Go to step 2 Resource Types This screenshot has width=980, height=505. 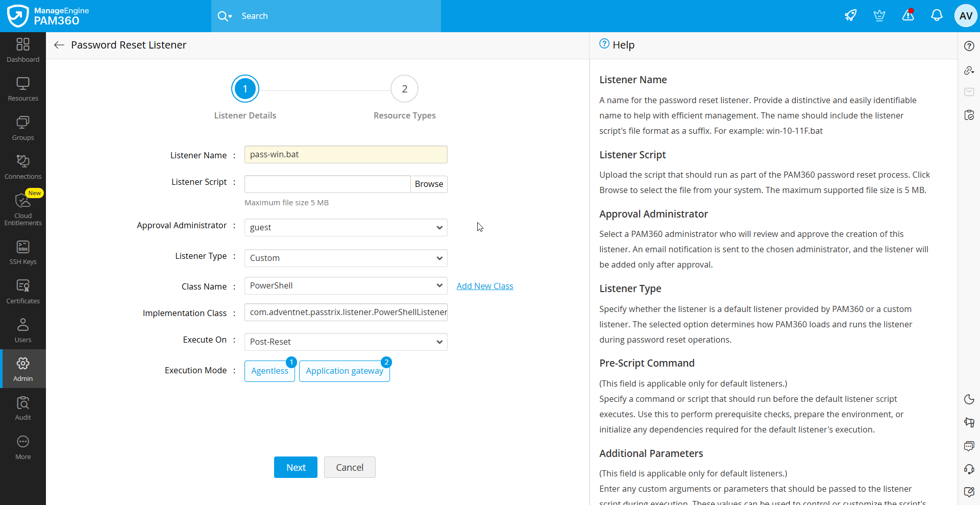(x=404, y=89)
